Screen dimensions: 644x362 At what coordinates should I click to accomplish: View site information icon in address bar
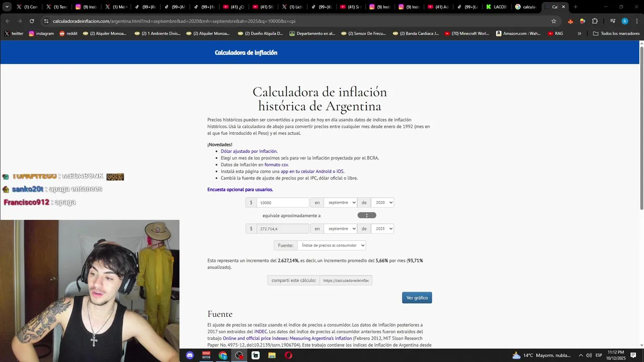(46, 21)
